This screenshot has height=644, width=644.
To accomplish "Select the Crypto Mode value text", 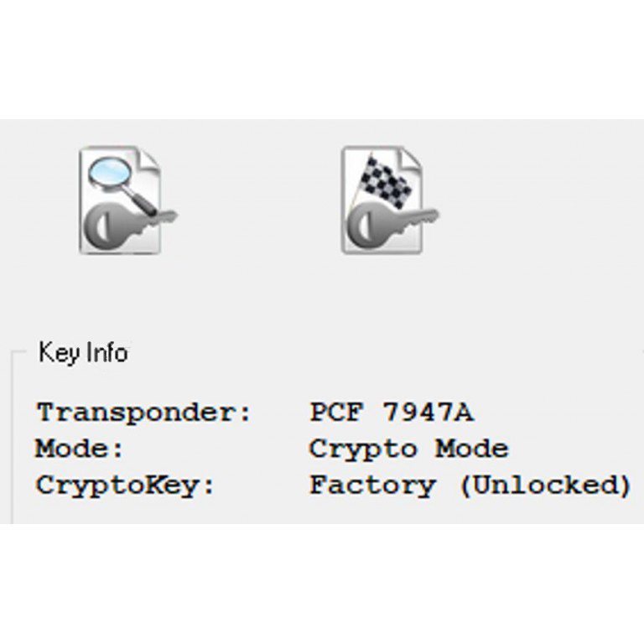I will click(x=408, y=449).
